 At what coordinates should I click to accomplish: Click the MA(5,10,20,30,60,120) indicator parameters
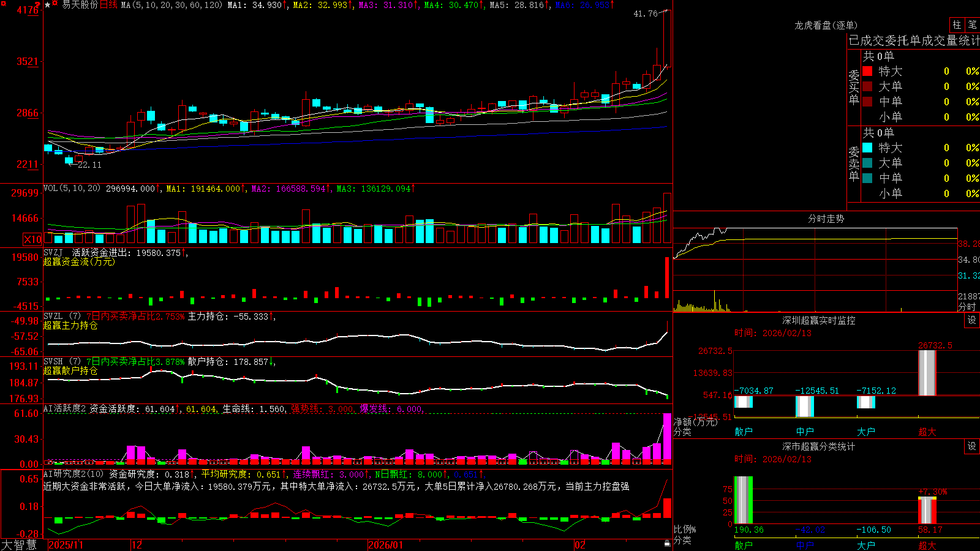tap(171, 5)
